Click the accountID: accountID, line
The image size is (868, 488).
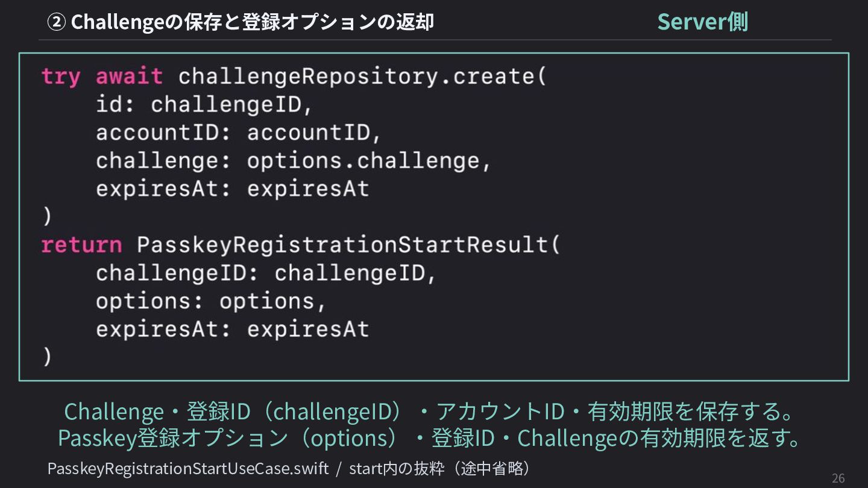[x=239, y=133]
